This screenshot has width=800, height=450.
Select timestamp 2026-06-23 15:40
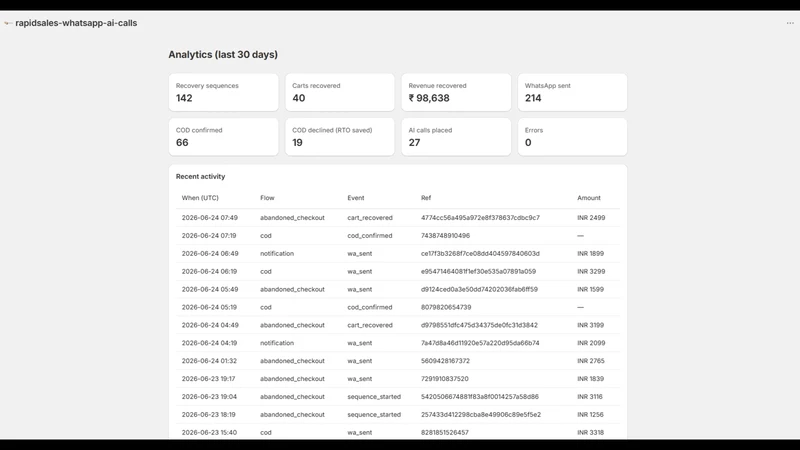209,433
